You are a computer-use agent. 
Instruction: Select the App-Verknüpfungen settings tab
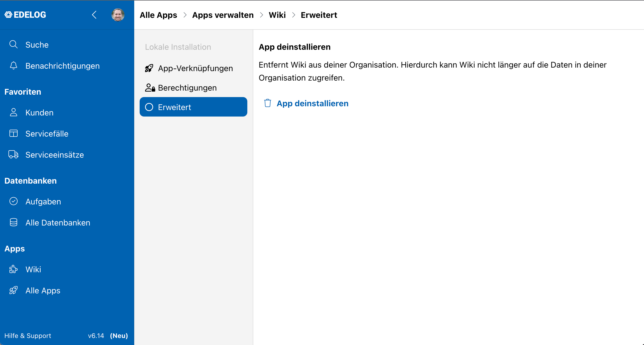[193, 68]
